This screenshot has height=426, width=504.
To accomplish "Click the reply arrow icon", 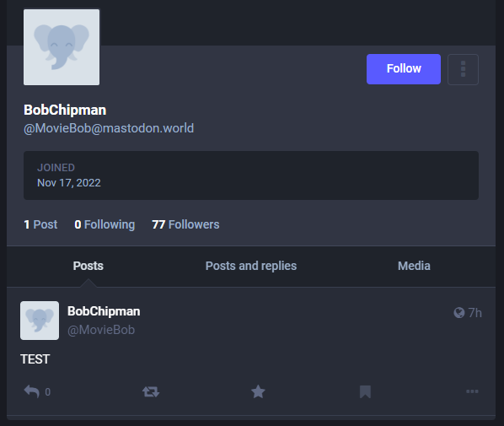I will point(31,391).
